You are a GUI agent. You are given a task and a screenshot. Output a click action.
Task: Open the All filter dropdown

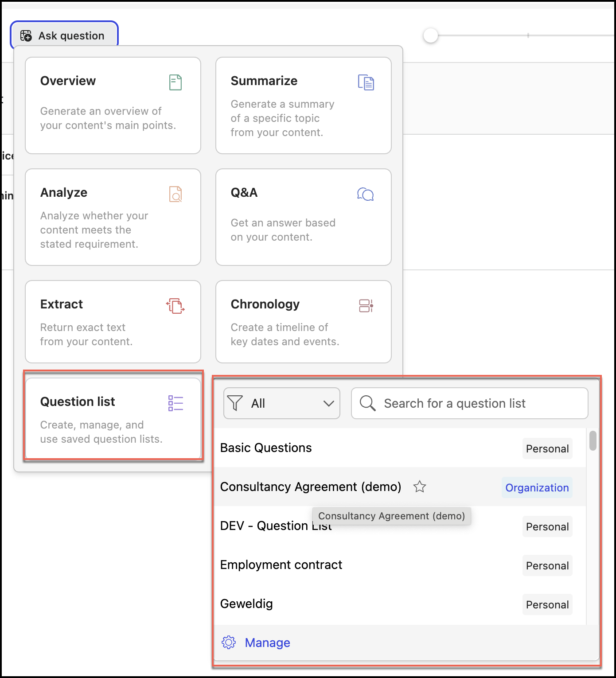click(x=282, y=403)
